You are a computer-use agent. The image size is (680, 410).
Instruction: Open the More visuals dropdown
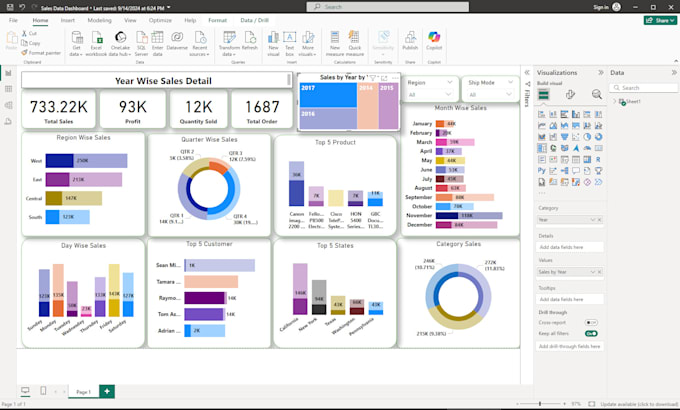(x=308, y=43)
